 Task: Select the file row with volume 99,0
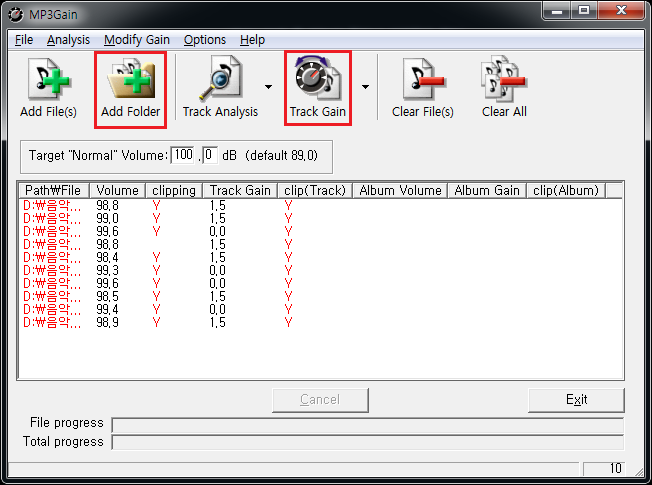[x=320, y=218]
